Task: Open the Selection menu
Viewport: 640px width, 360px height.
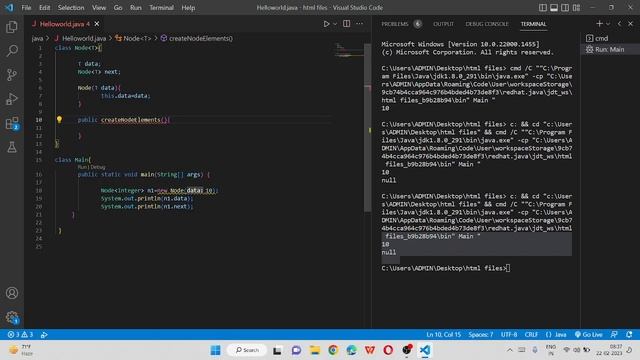Action: tap(71, 8)
